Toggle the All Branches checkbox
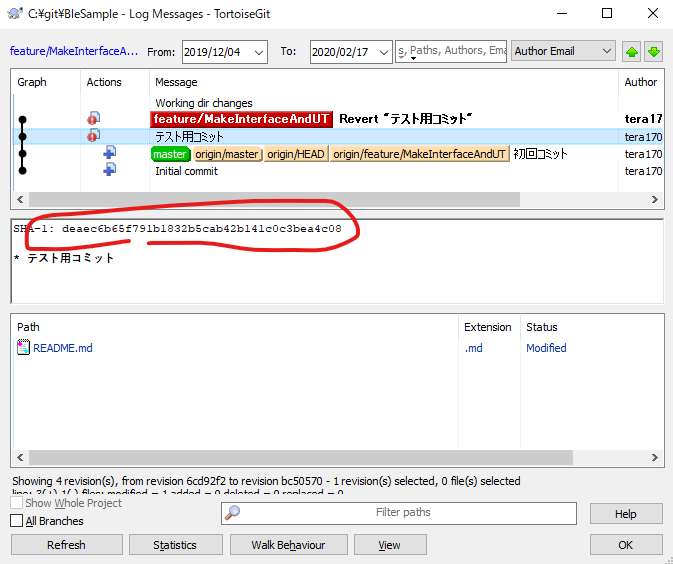Image resolution: width=673 pixels, height=564 pixels. coord(16,521)
